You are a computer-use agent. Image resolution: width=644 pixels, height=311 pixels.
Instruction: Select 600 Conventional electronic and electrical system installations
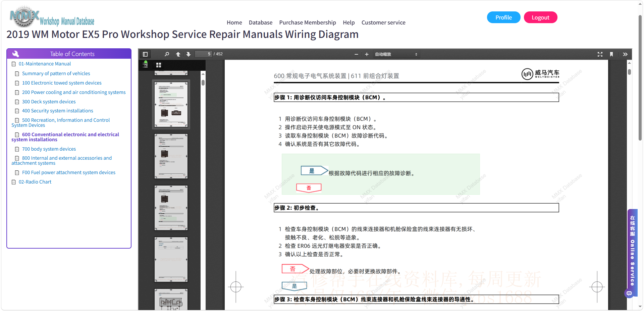coord(65,137)
